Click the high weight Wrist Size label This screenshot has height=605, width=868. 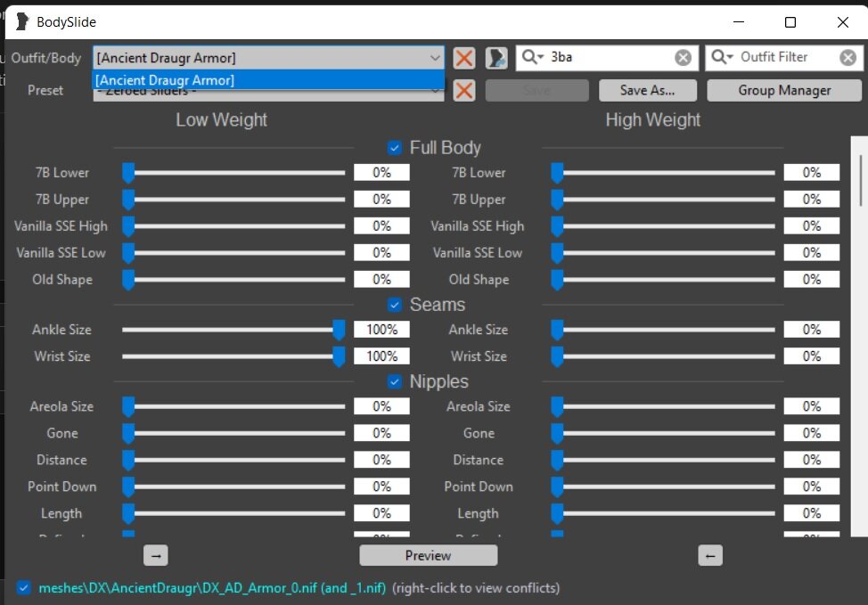click(479, 356)
